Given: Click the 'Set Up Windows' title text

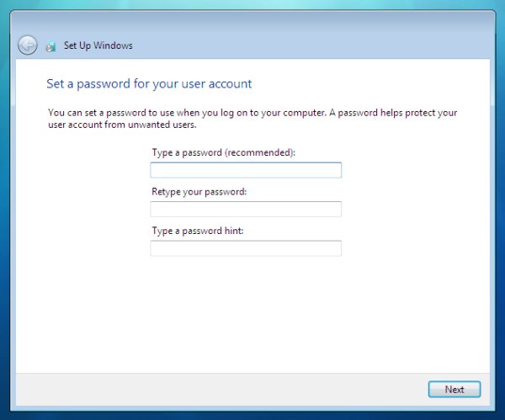Looking at the screenshot, I should point(98,45).
